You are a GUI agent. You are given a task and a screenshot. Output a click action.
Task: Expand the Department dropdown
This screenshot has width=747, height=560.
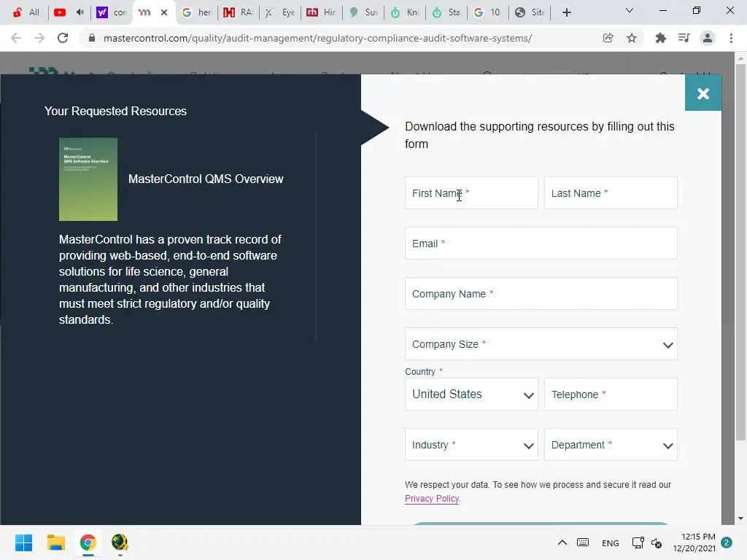click(x=611, y=445)
